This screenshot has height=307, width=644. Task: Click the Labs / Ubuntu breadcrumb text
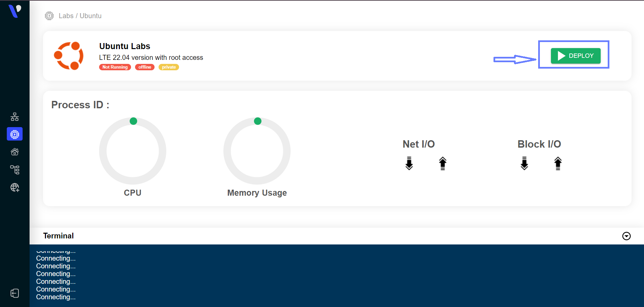(x=80, y=16)
